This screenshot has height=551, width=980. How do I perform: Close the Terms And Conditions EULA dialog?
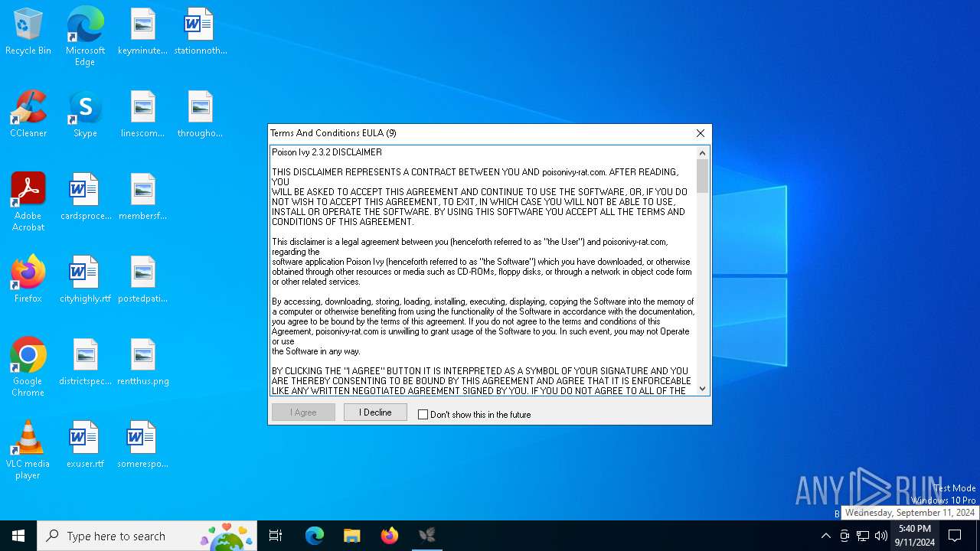[x=700, y=133]
